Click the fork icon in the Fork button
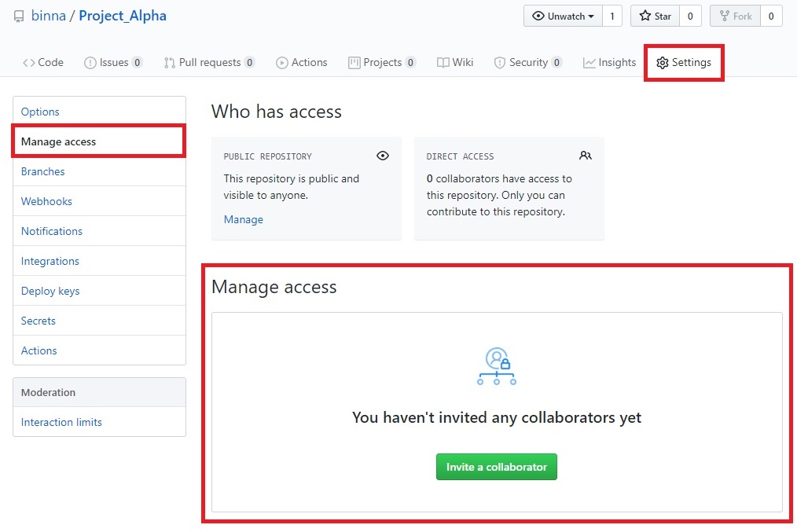Viewport: 797px width, 532px height. pos(725,16)
